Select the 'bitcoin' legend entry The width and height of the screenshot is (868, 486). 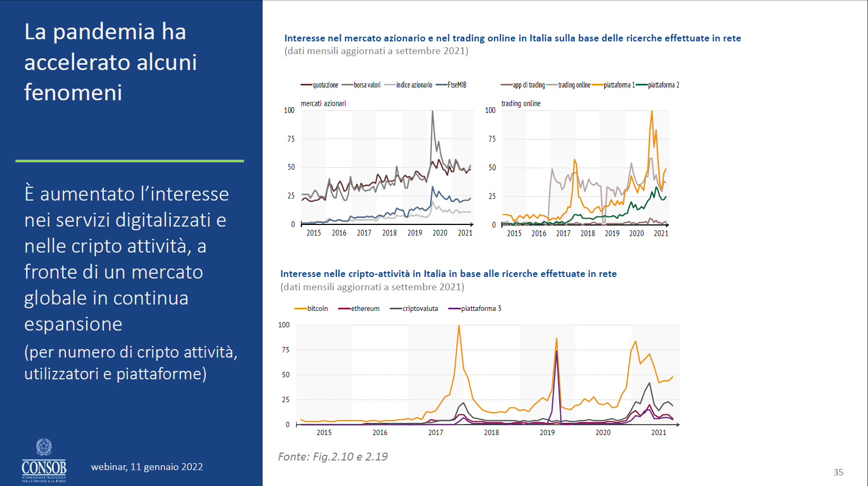click(311, 308)
